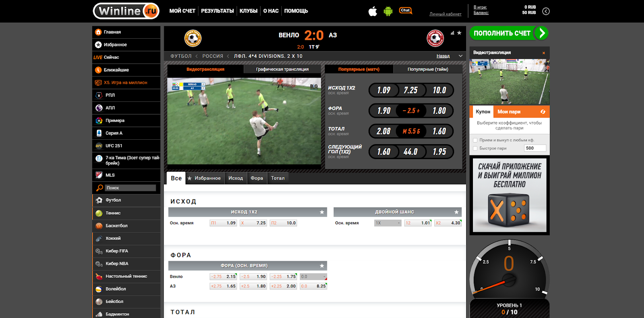Select 44.0 draw for next goal
Image resolution: width=644 pixels, height=318 pixels.
(x=411, y=152)
